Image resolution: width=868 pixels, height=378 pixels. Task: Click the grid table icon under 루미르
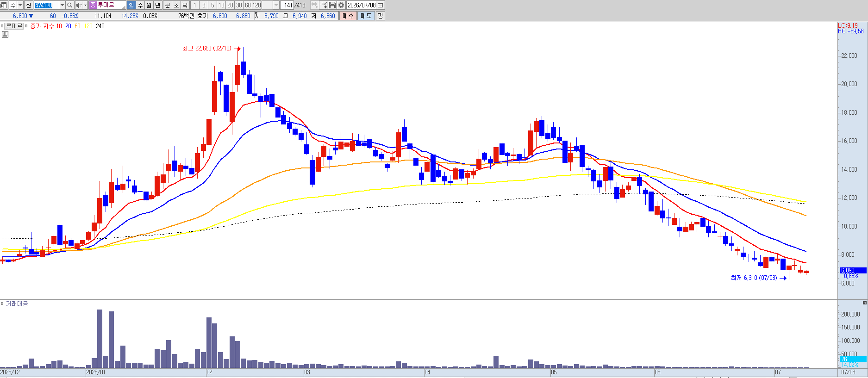(5, 34)
